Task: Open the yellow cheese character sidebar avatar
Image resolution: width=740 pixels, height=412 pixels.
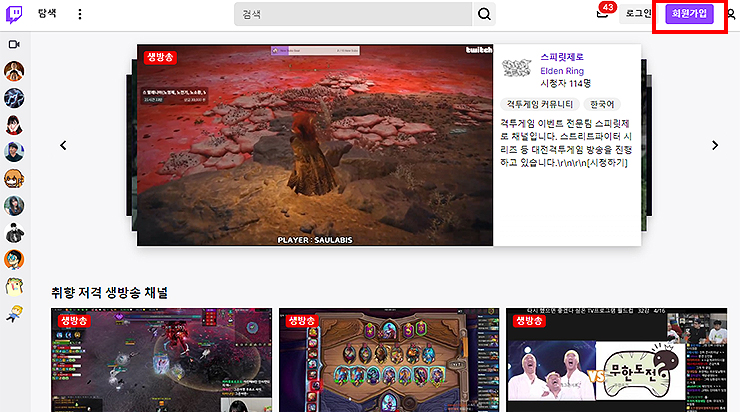Action: point(14,286)
